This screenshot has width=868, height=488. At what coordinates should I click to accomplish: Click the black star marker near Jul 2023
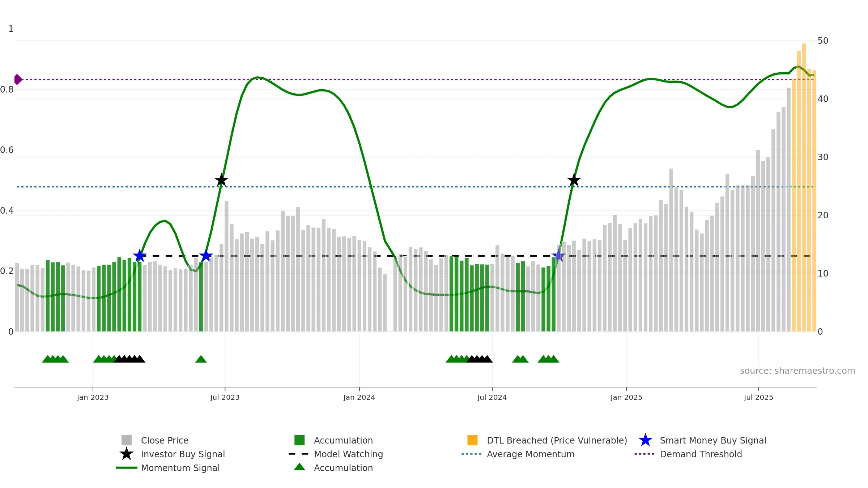[221, 180]
